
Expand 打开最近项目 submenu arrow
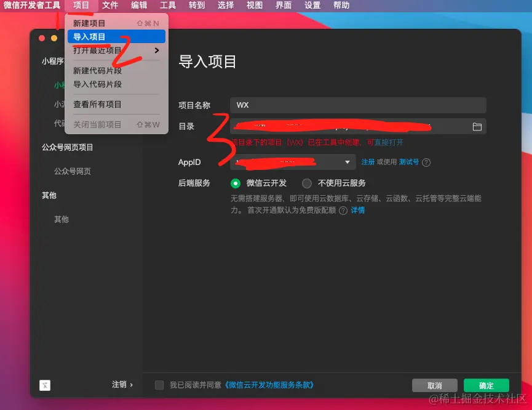[157, 50]
